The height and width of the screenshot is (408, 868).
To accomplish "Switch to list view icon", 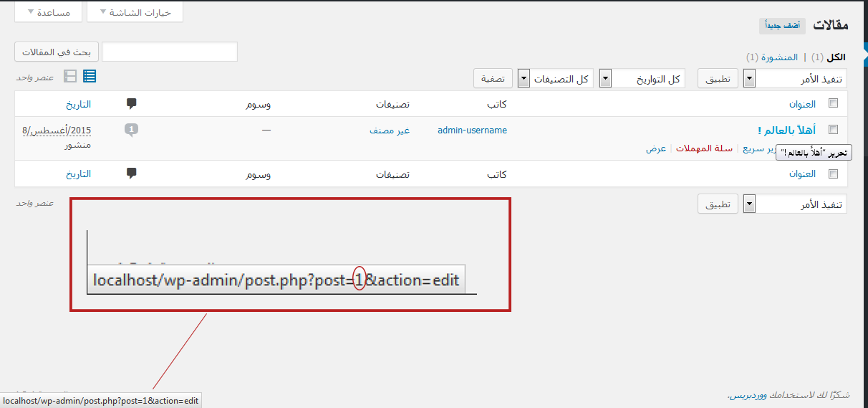I will [90, 76].
